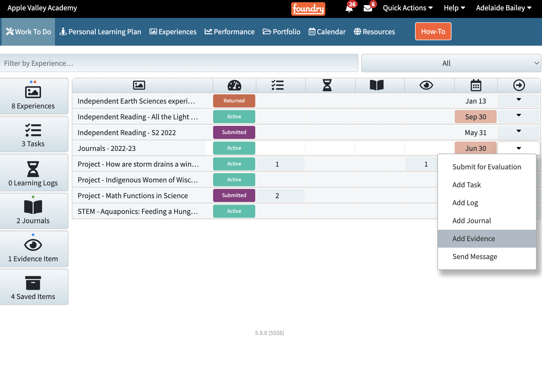This screenshot has width=542, height=392.
Task: Open the 4 Saved Items archive panel
Action: (x=33, y=287)
